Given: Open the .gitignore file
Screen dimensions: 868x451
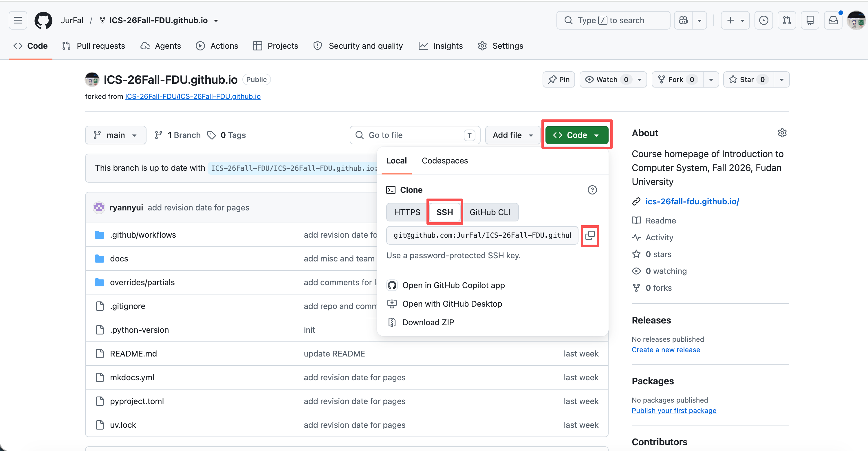Looking at the screenshot, I should click(x=127, y=306).
